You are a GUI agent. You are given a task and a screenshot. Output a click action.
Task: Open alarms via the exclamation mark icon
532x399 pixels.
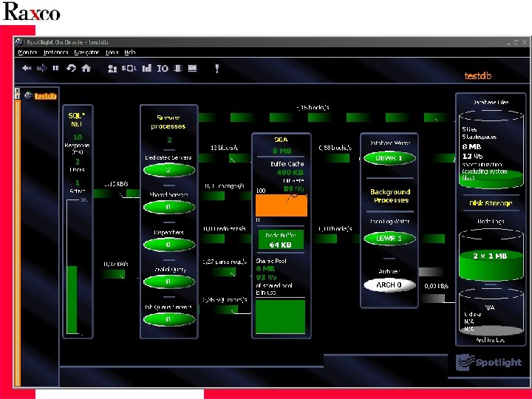tap(217, 69)
